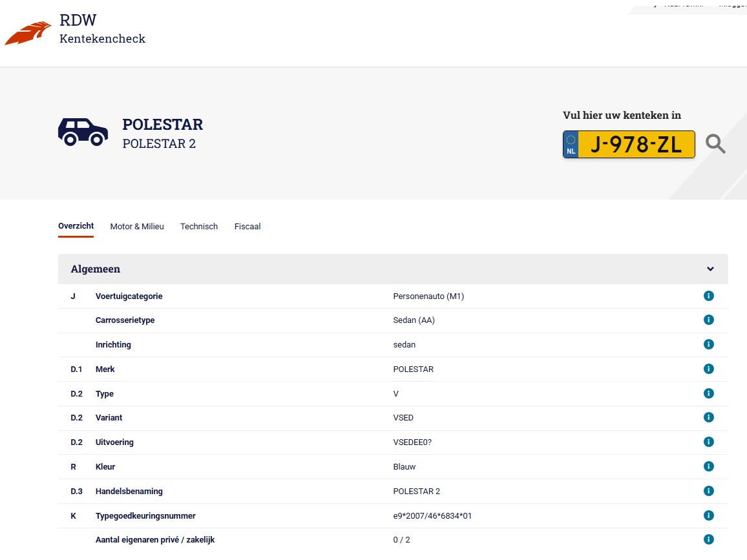This screenshot has width=747, height=560.
Task: Click info icon for D.2 Type row
Action: (x=708, y=393)
